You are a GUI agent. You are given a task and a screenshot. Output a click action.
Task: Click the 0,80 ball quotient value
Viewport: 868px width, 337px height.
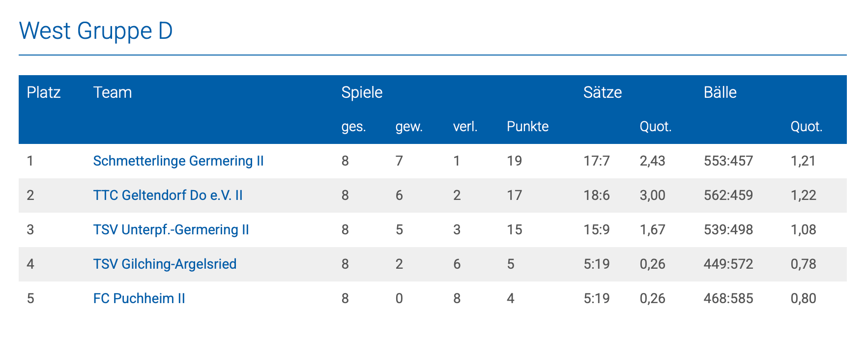coord(803,299)
